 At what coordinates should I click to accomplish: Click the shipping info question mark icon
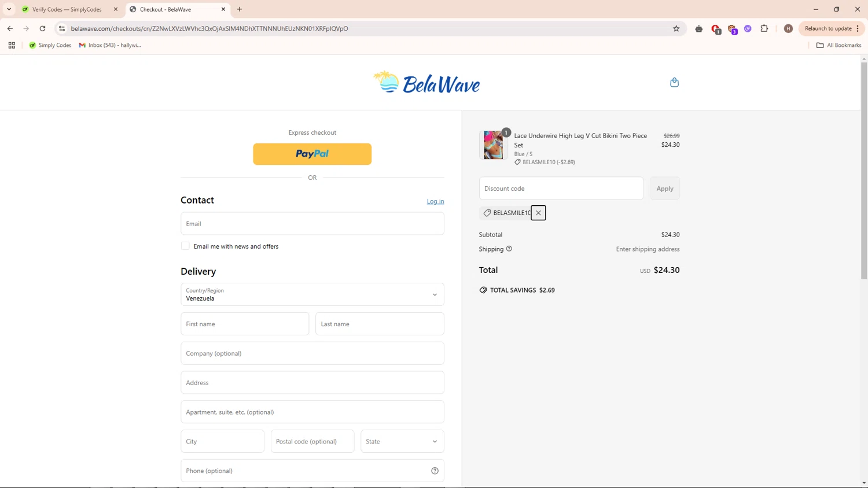(509, 249)
